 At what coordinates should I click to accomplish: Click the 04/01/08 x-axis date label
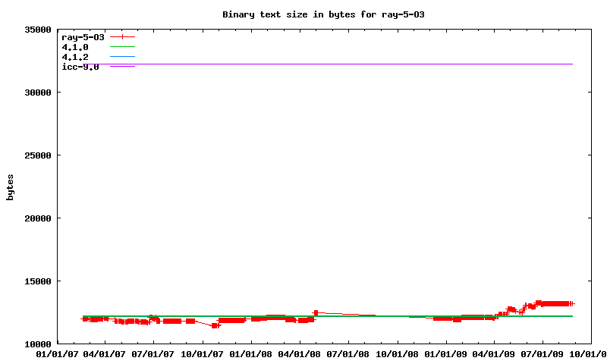[300, 353]
